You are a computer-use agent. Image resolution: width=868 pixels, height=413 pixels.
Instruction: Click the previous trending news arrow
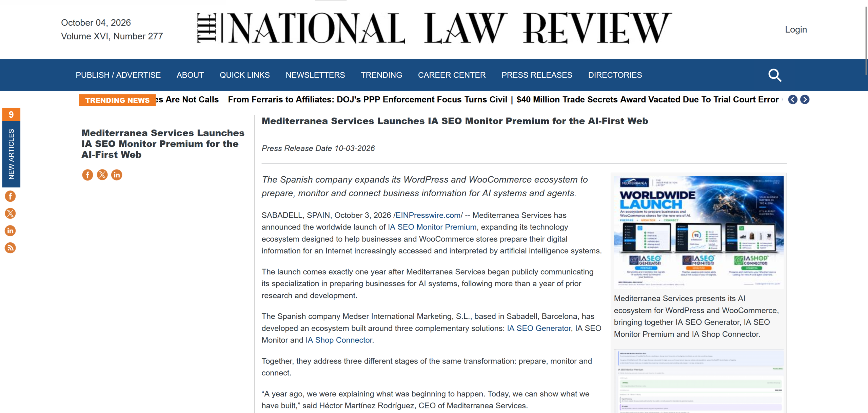[x=793, y=99]
